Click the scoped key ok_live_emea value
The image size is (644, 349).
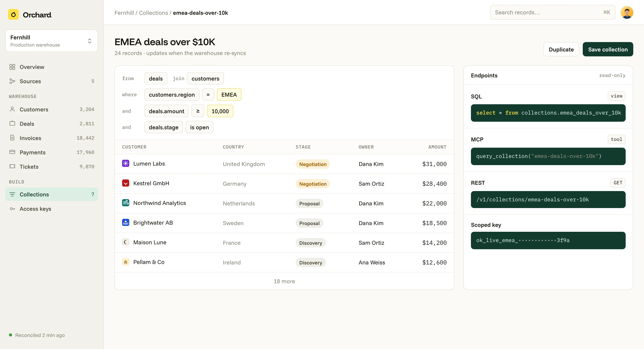coord(548,240)
